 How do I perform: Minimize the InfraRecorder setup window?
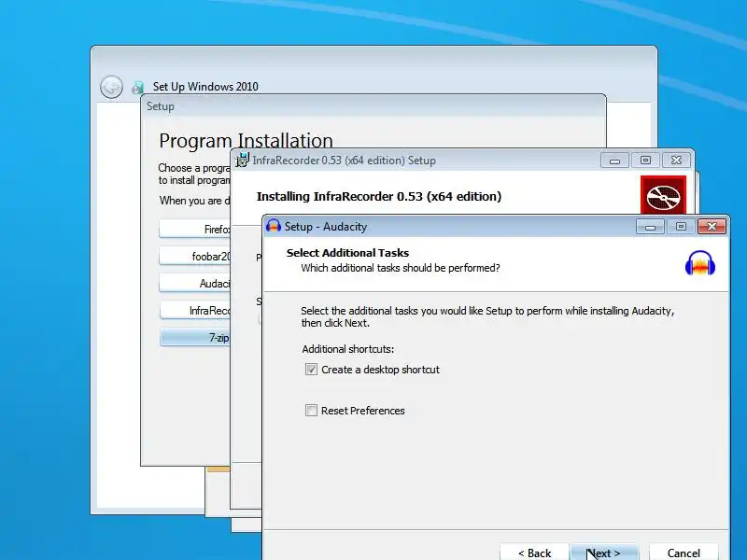pyautogui.click(x=614, y=160)
